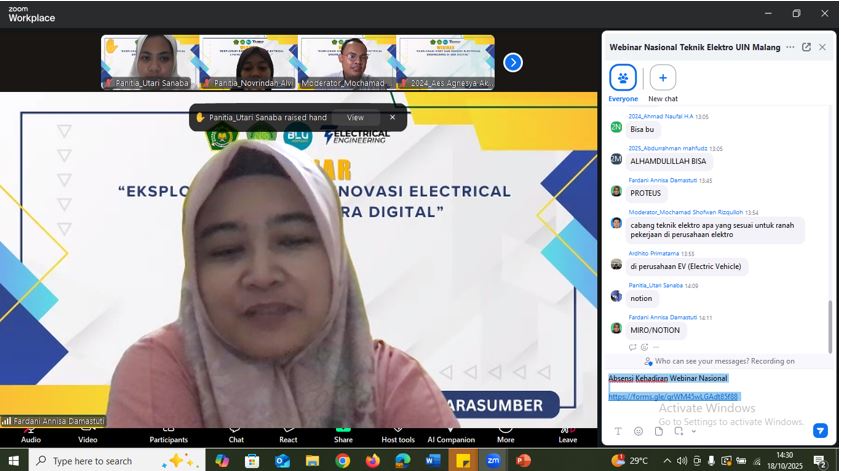Open the chat panel three-dots menu
Image resolution: width=841 pixels, height=471 pixels.
coord(790,47)
